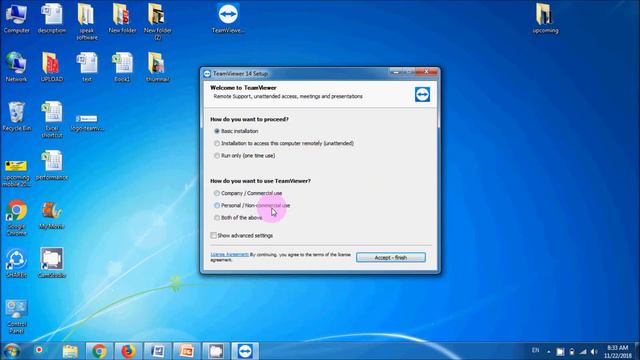Open the thumnail folder icon

click(x=158, y=67)
